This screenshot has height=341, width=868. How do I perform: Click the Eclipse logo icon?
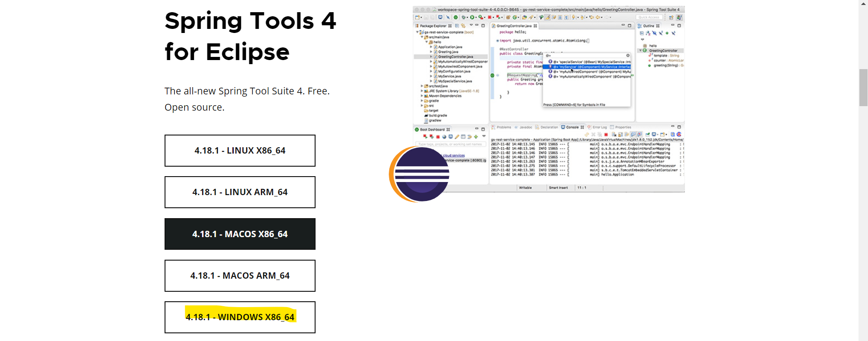(x=419, y=174)
